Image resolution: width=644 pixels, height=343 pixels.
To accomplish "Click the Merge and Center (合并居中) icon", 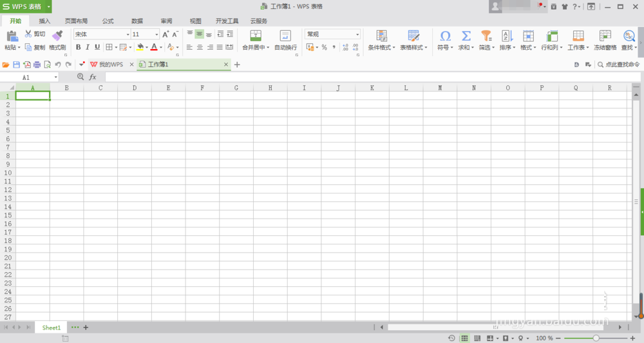I will tap(256, 35).
